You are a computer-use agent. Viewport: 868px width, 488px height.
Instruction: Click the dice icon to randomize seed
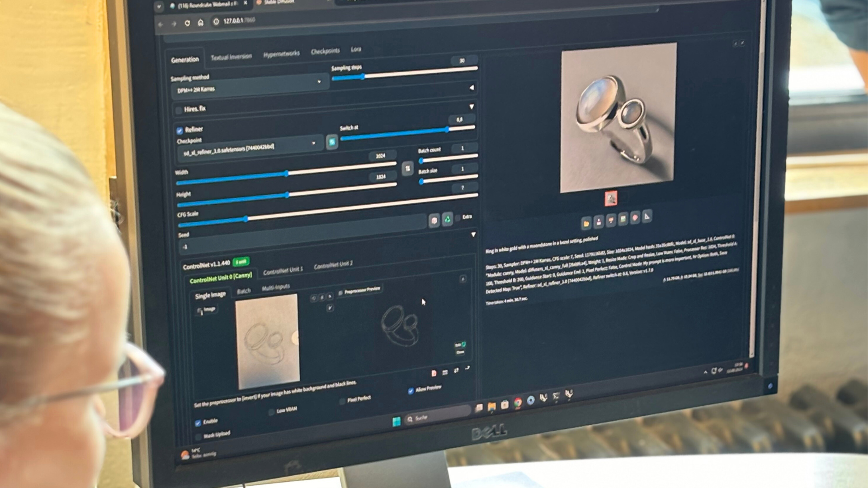tap(434, 221)
